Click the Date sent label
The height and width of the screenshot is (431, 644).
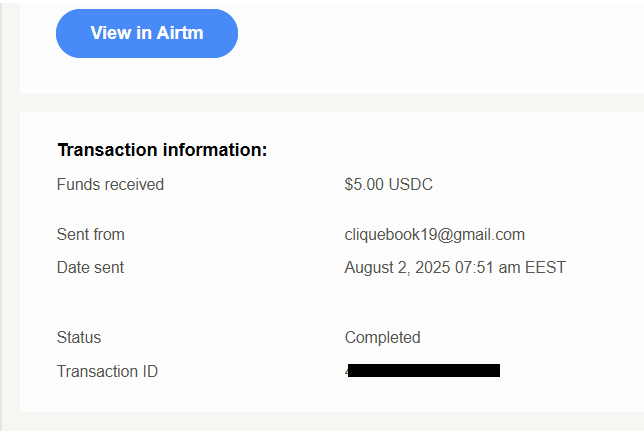(x=90, y=267)
